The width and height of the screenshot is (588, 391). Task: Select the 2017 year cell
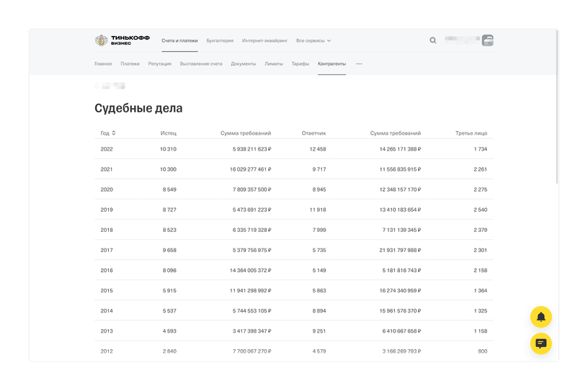tap(107, 250)
